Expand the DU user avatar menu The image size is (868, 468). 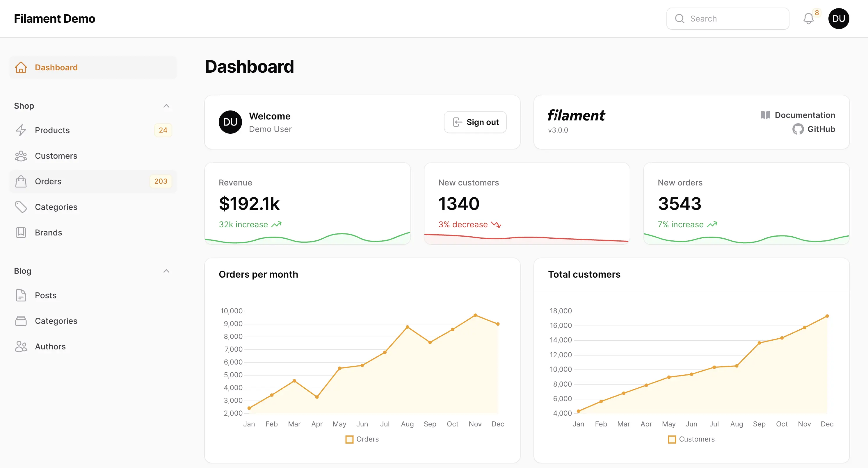(x=839, y=19)
